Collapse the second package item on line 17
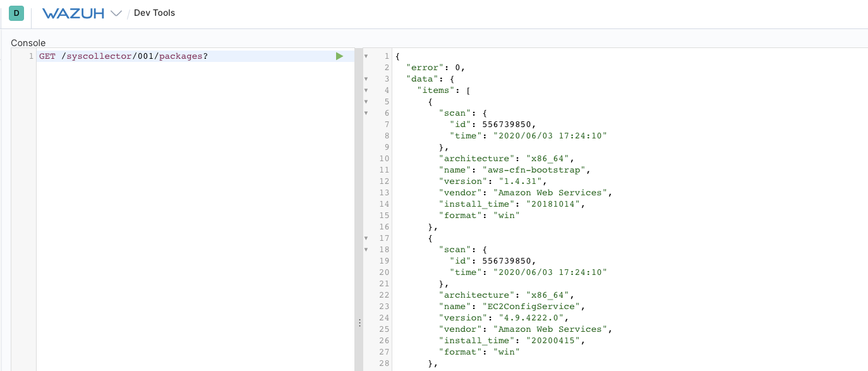Screen dimensions: 868x371 (366, 238)
